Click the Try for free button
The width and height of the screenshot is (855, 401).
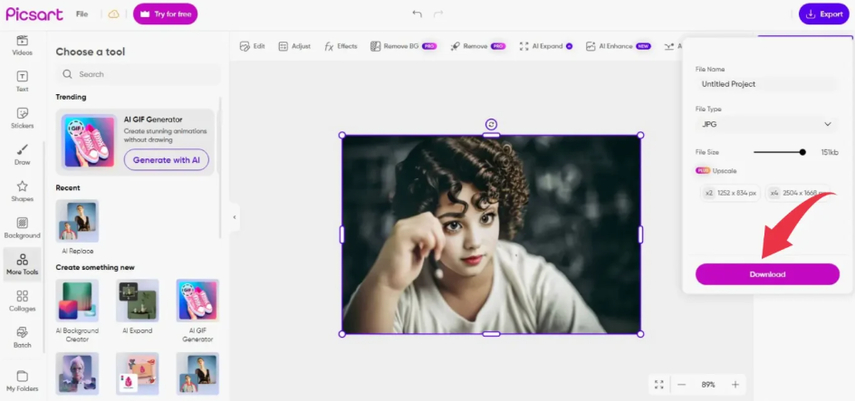coord(165,14)
